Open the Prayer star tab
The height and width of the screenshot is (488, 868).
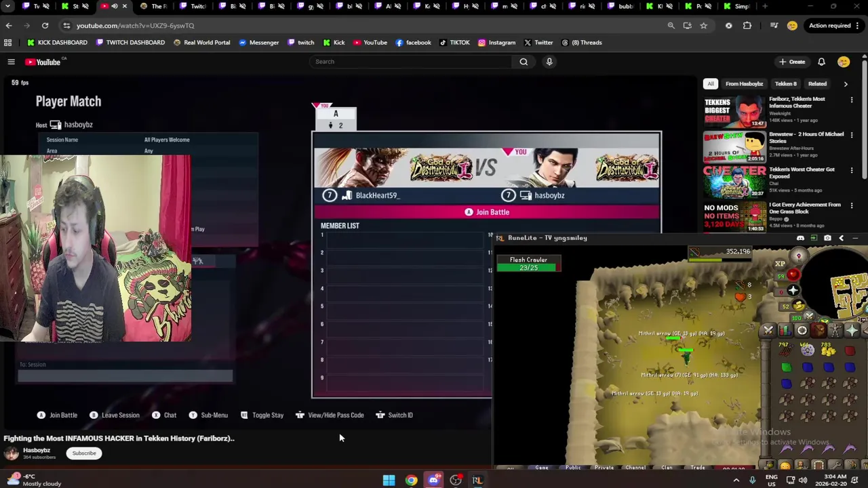click(x=852, y=331)
